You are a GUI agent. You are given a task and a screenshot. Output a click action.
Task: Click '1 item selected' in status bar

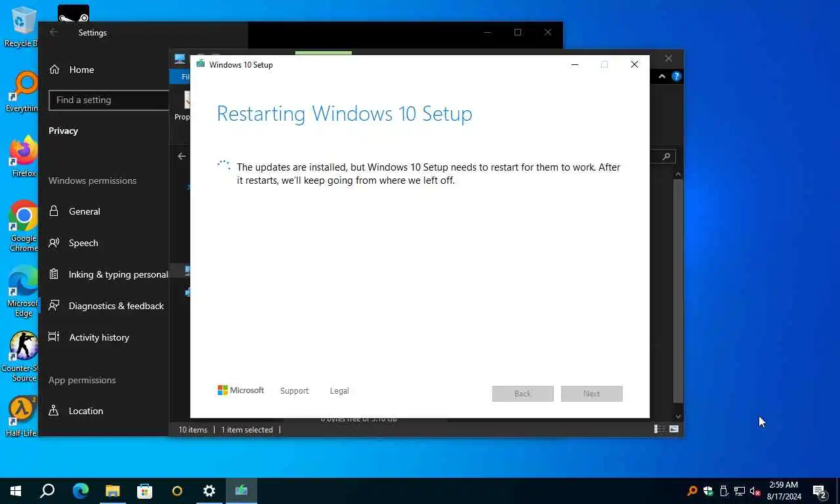[247, 430]
